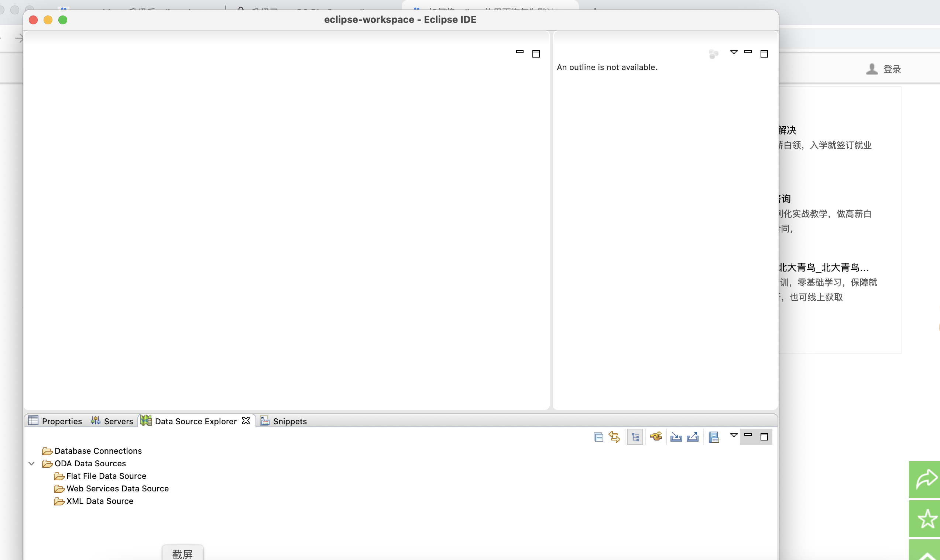
Task: Click Eclipse window green zoom button
Action: [63, 20]
